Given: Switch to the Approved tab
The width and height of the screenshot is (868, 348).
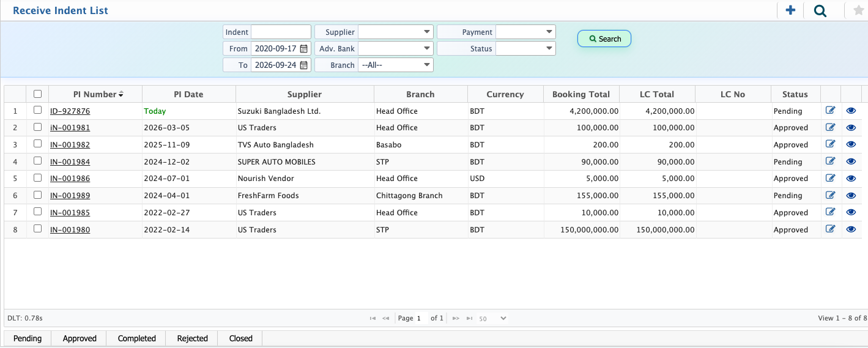Looking at the screenshot, I should [80, 338].
